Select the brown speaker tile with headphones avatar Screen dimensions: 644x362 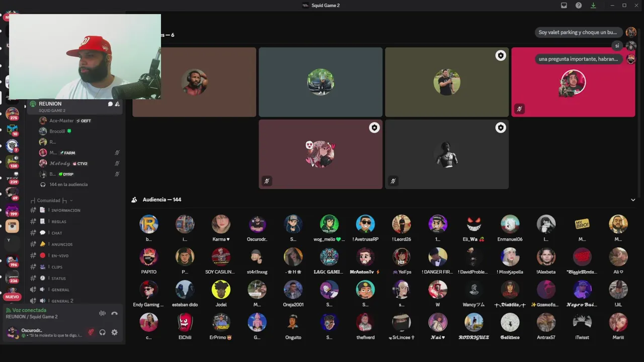point(194,82)
